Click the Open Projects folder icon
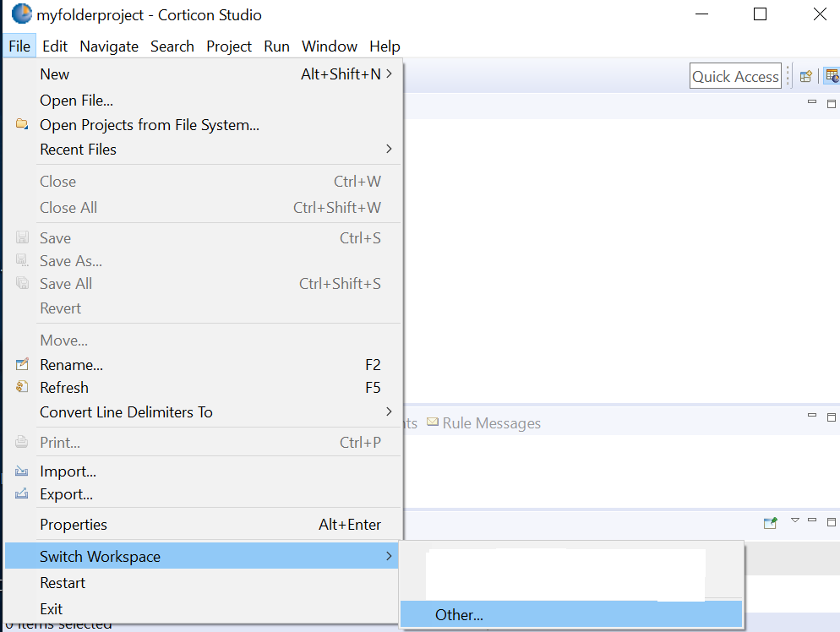The image size is (840, 632). tap(22, 124)
